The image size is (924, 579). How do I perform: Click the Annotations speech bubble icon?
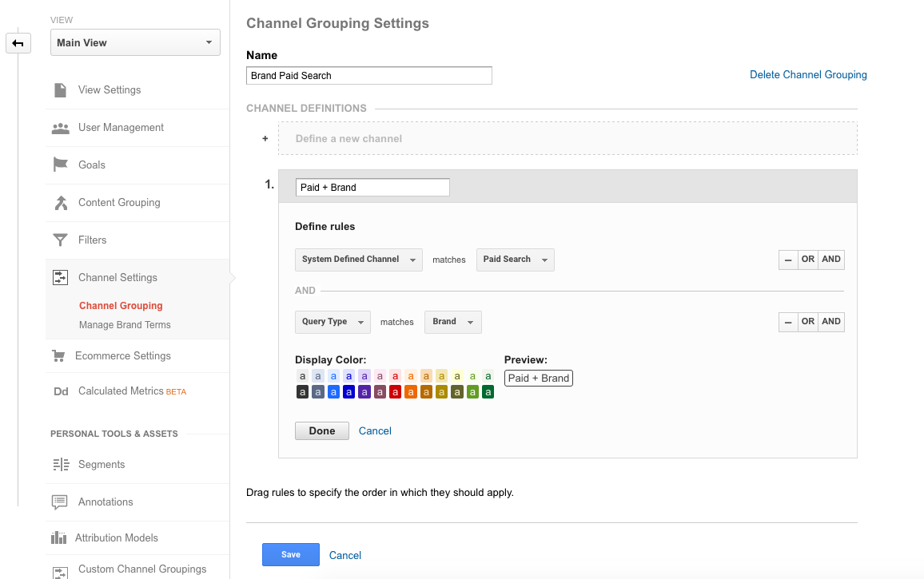click(60, 502)
